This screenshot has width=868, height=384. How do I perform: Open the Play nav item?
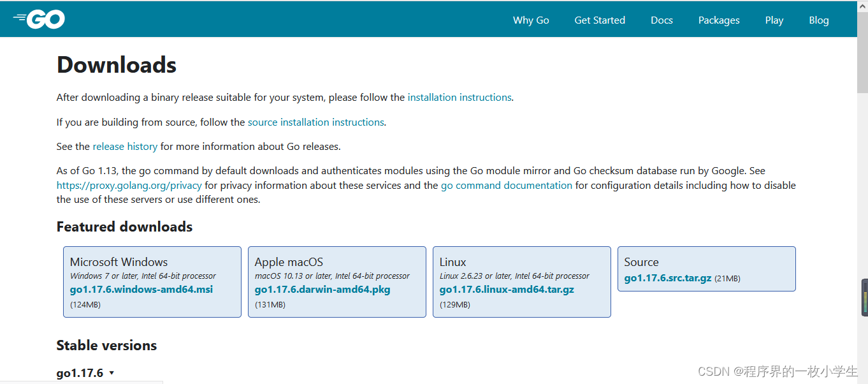(774, 20)
